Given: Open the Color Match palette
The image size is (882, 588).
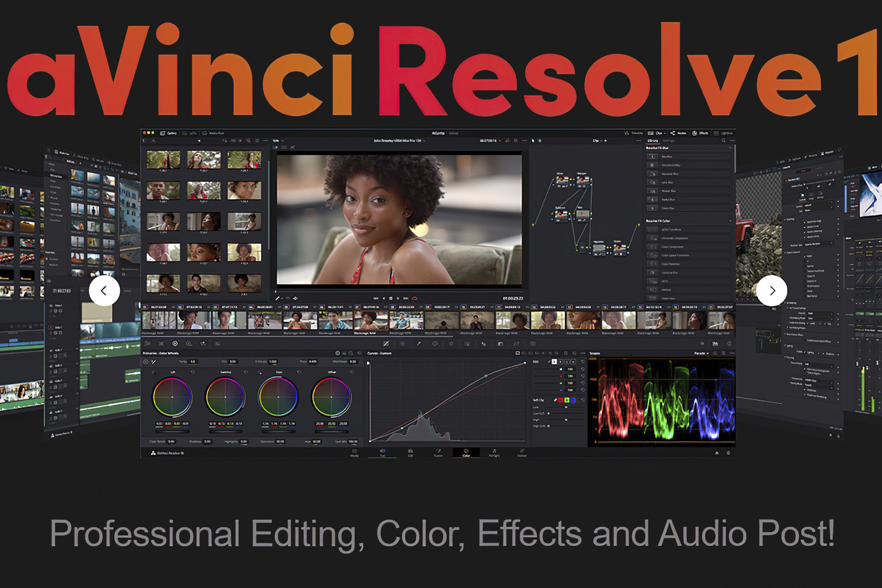Looking at the screenshot, I should pos(161,344).
